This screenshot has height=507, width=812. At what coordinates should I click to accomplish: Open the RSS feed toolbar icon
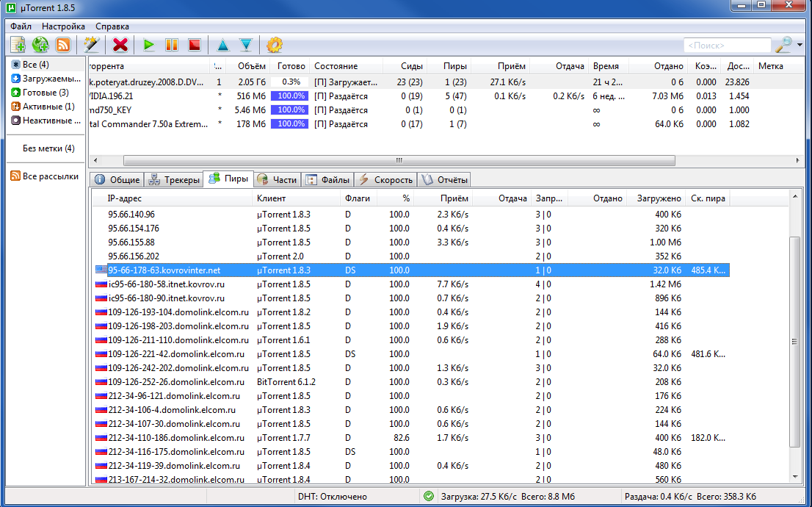click(x=63, y=45)
